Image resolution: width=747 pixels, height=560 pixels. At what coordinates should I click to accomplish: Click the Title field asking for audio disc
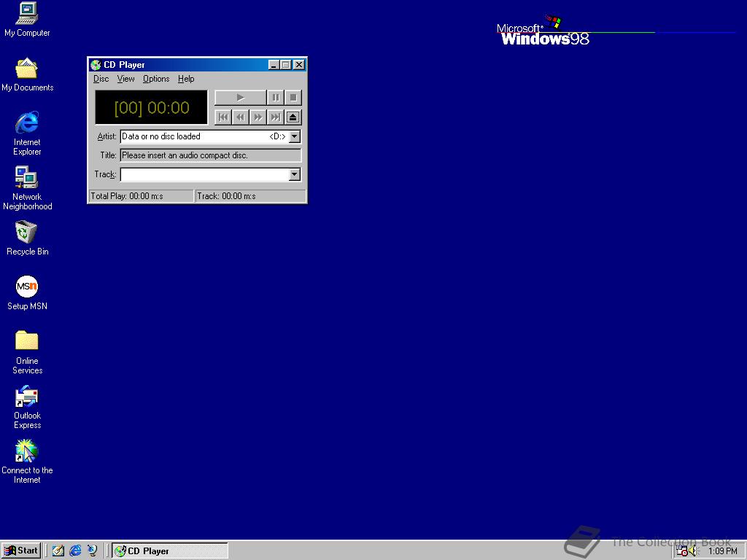[x=211, y=155]
